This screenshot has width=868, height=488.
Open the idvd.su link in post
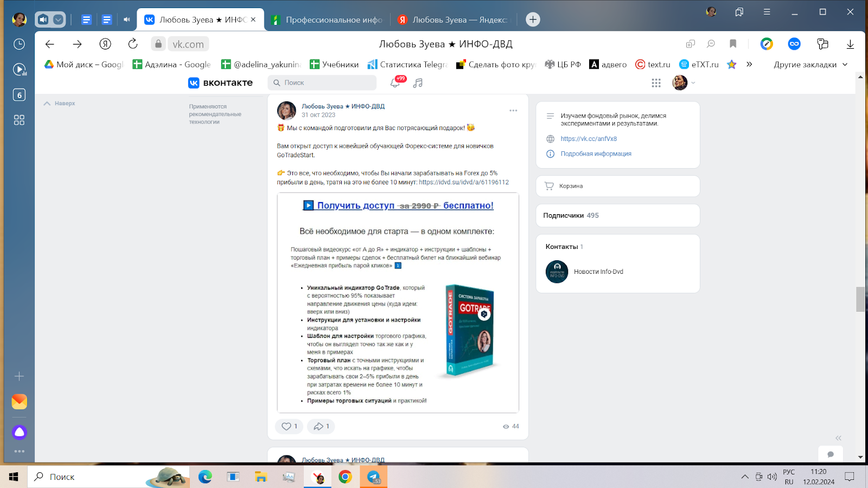click(x=464, y=182)
